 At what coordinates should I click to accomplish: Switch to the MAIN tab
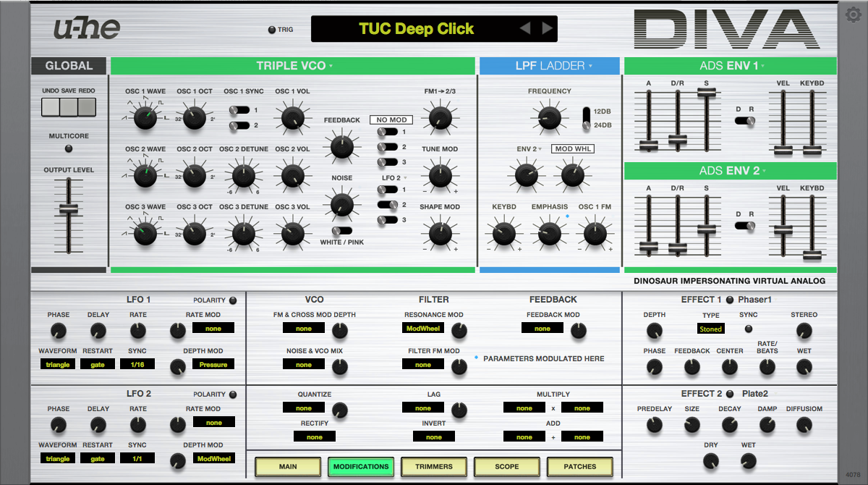(288, 466)
